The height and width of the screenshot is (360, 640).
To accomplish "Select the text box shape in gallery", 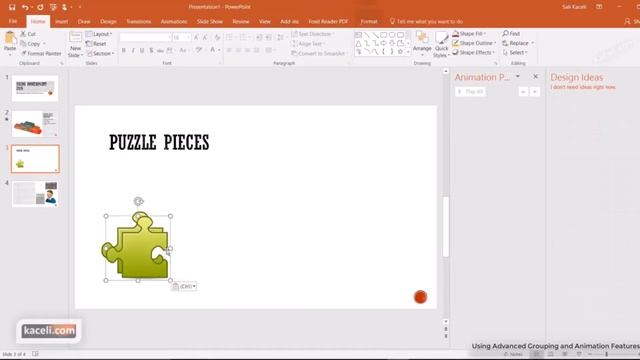I will coord(358,35).
